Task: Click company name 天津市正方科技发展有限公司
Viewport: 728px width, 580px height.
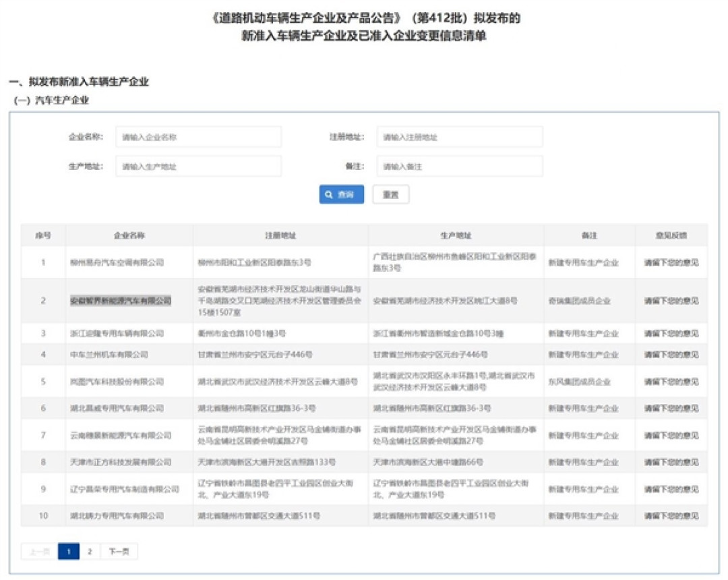Action: [121, 462]
